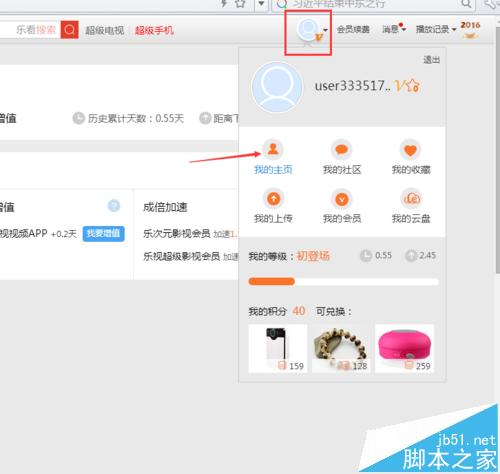The height and width of the screenshot is (474, 500).
Task: Click 历史累计天数：0.55天 text
Action: point(136,118)
